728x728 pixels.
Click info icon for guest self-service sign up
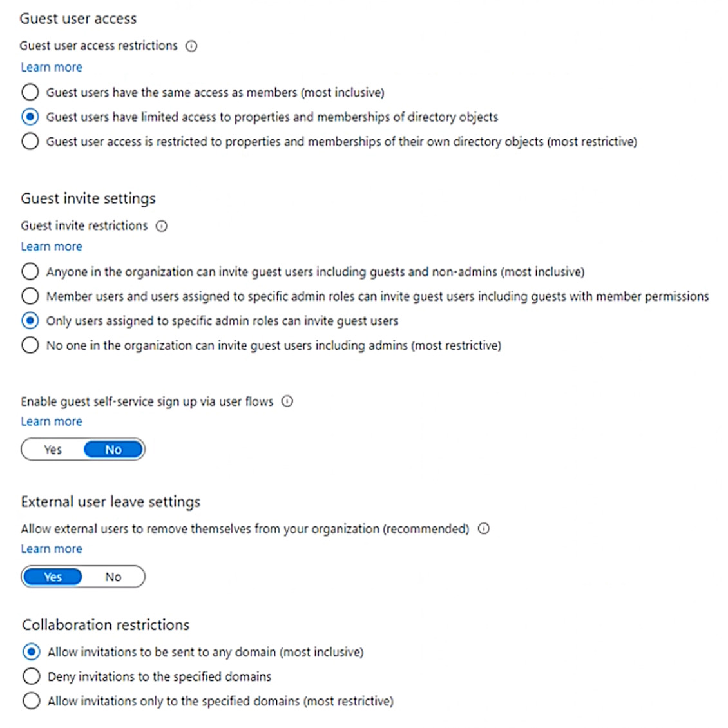[x=287, y=401]
